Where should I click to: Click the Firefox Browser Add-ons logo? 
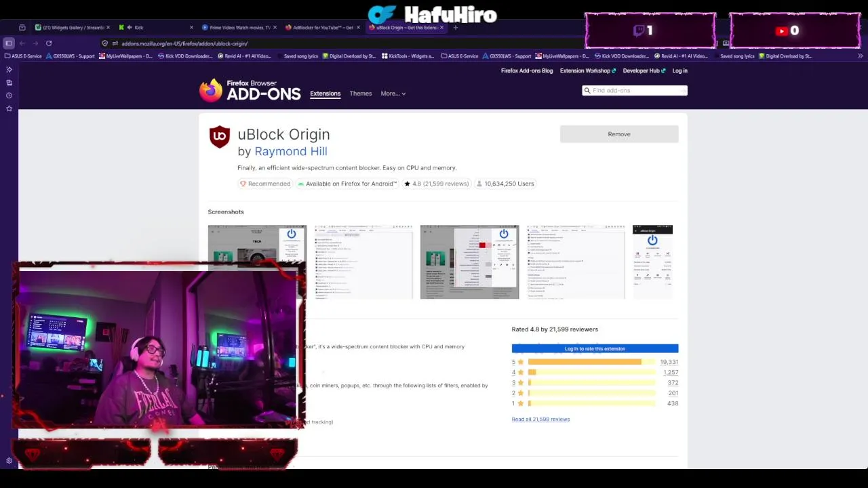[x=250, y=90]
